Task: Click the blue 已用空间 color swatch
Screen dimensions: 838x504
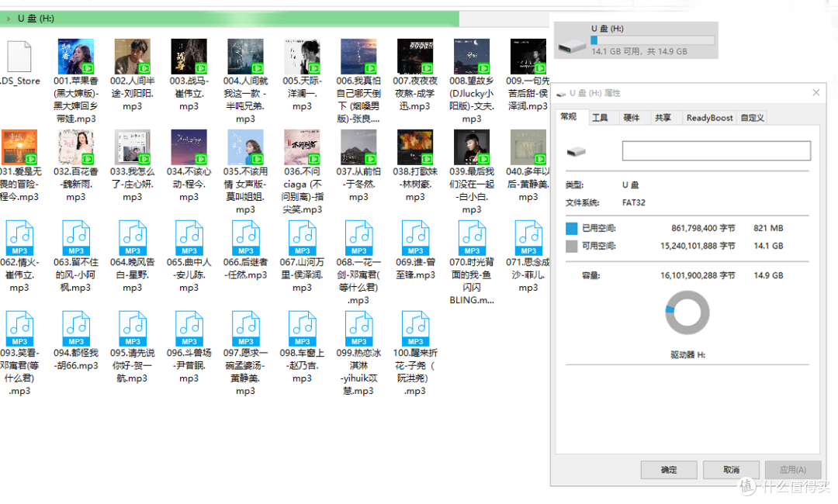Action: point(571,229)
